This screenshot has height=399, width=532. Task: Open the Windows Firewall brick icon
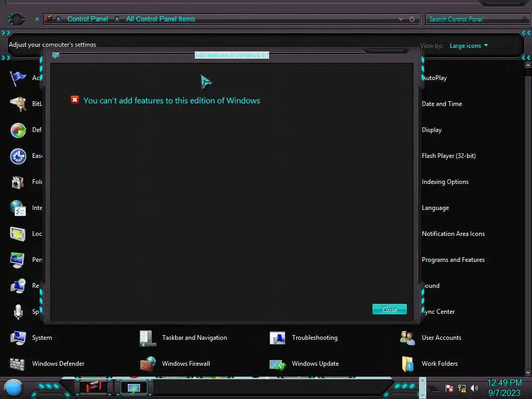pos(148,364)
